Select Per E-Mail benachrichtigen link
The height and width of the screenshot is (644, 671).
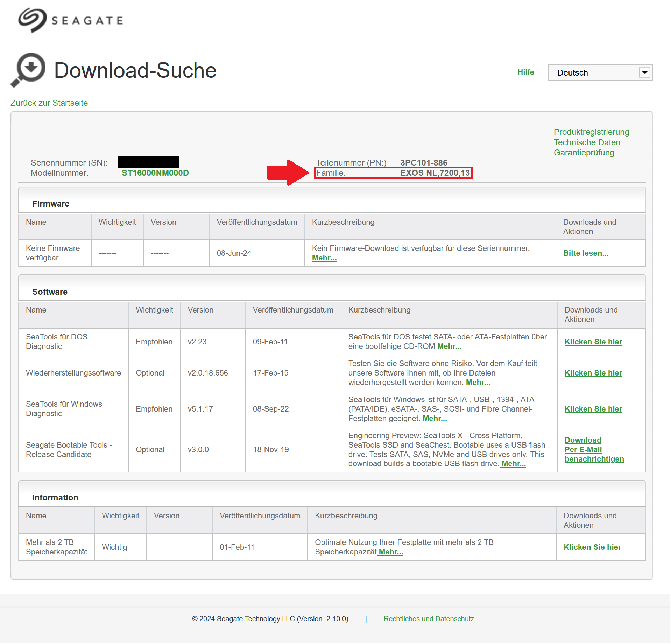tap(594, 454)
